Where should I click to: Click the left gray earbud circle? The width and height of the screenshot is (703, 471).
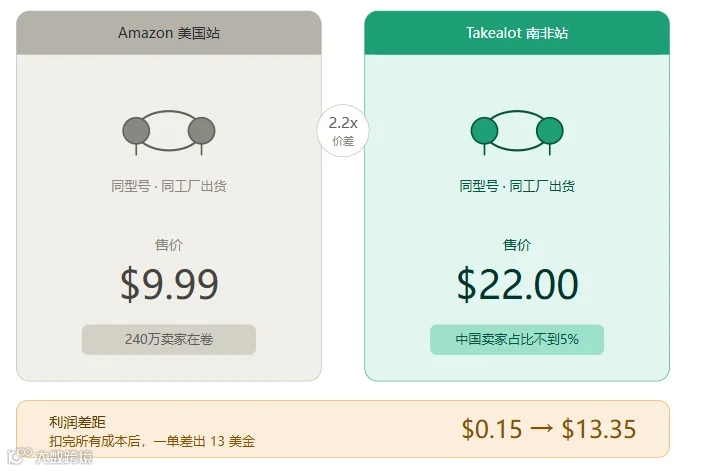[136, 131]
